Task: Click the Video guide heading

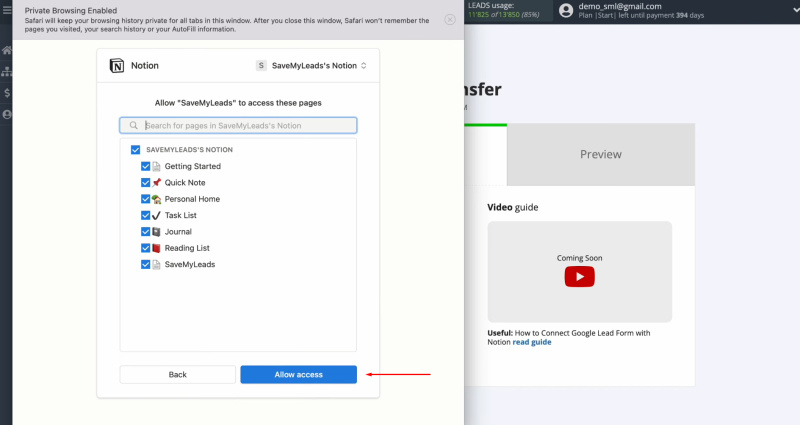Action: [x=513, y=207]
